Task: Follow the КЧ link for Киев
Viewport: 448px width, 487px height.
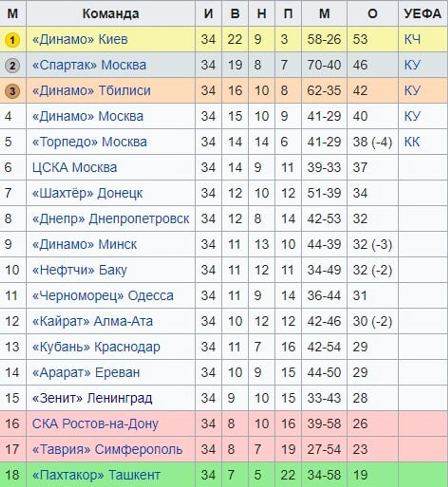Action: click(412, 40)
